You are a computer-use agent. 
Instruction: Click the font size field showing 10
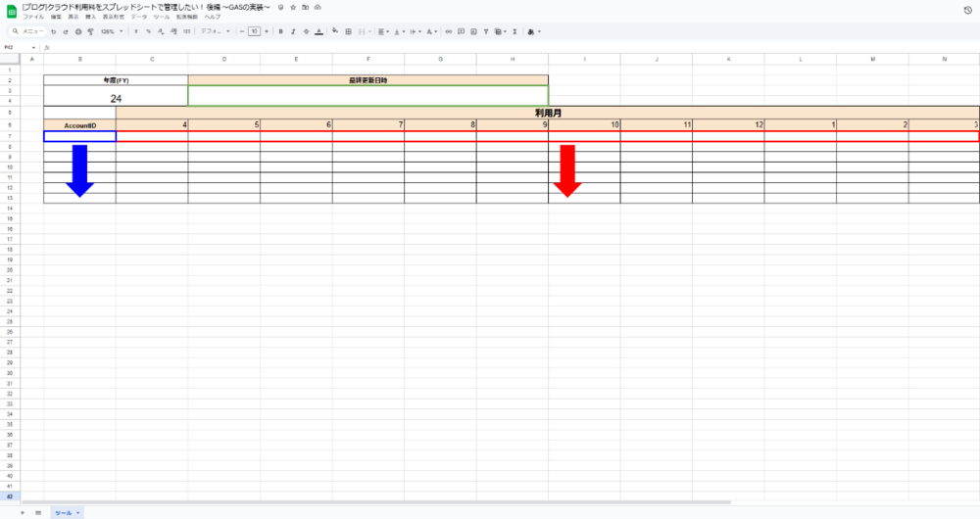point(254,31)
